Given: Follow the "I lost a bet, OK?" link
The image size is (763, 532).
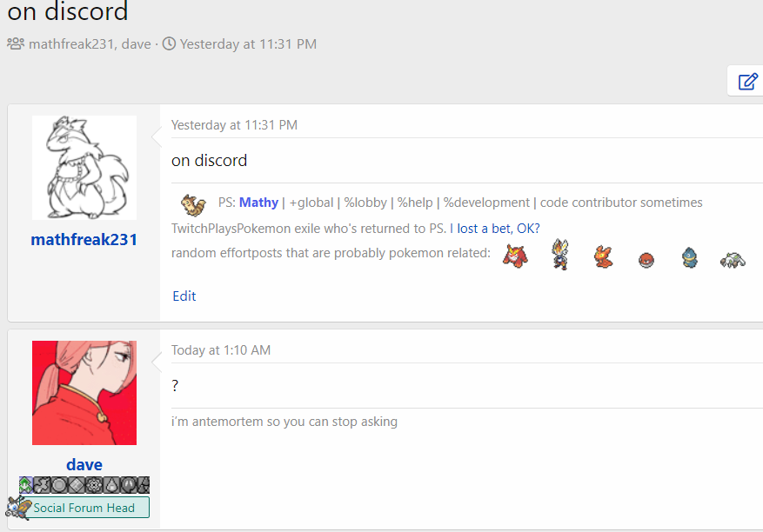Looking at the screenshot, I should (495, 228).
